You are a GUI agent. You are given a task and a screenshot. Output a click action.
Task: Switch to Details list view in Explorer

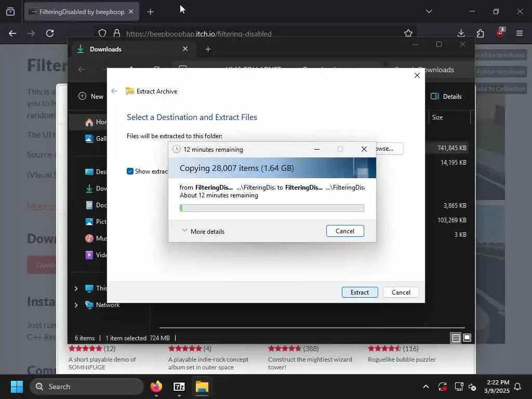456,338
